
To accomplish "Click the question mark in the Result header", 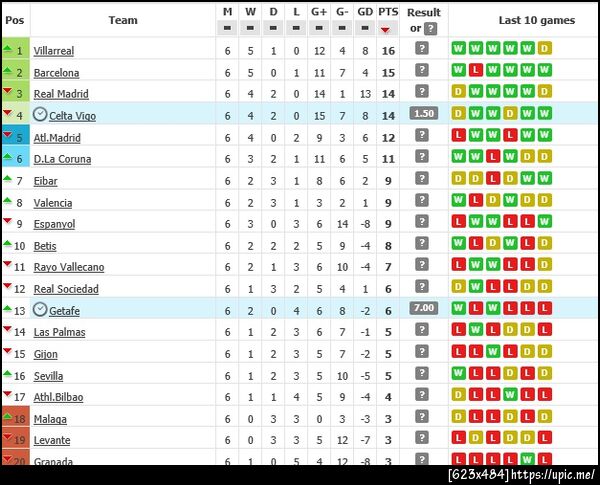I will (430, 28).
